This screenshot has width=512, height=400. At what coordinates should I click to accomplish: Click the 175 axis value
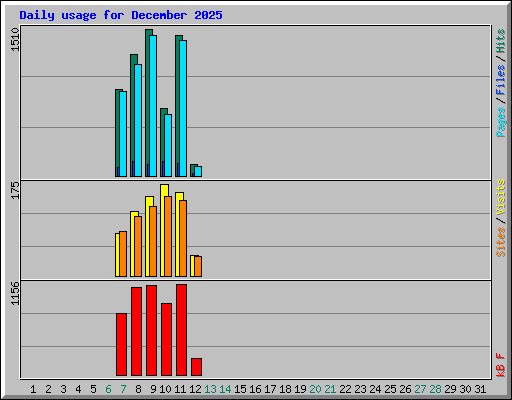(15, 190)
